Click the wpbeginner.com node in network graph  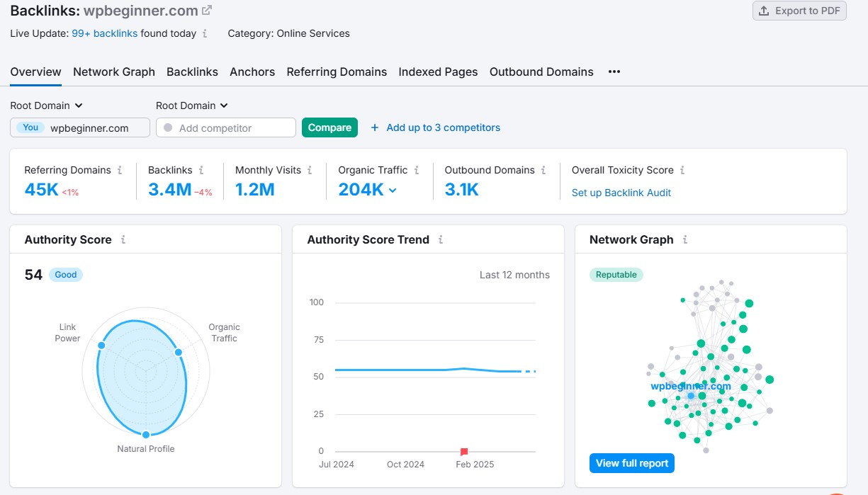(691, 395)
